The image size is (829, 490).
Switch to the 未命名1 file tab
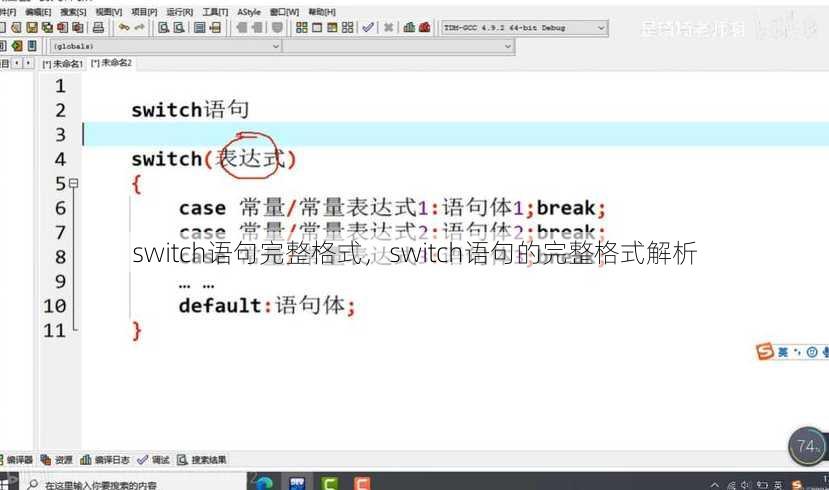click(62, 63)
